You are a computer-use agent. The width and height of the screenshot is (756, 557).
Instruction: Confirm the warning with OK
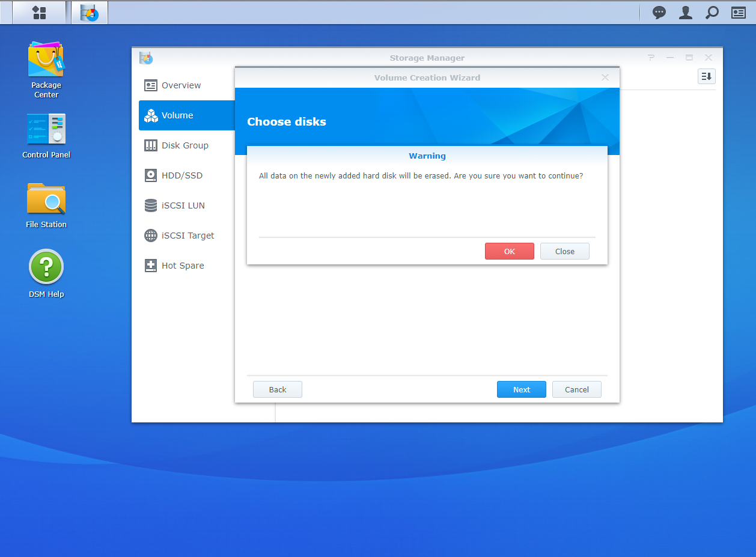[x=510, y=251]
